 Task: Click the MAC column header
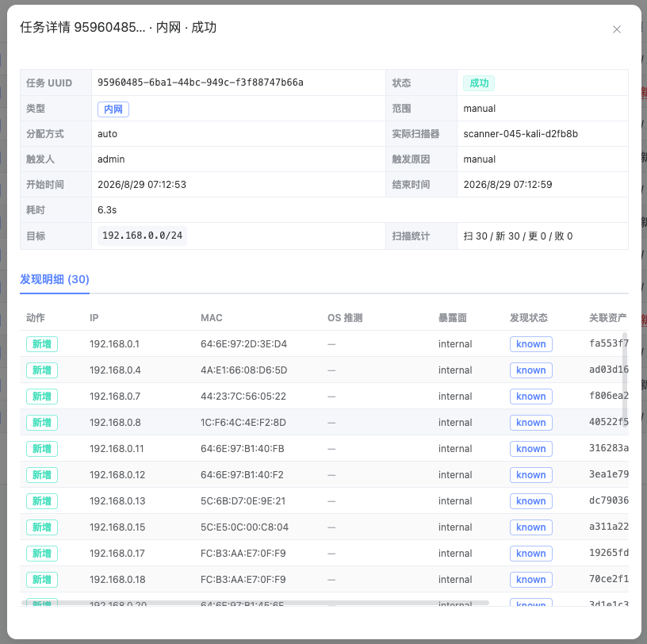coord(211,318)
